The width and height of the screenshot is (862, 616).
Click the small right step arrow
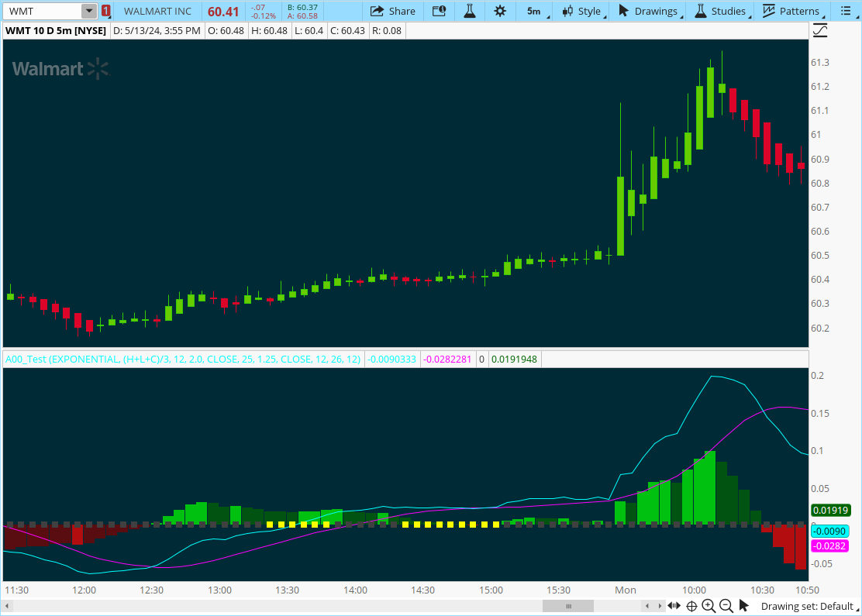pyautogui.click(x=660, y=606)
